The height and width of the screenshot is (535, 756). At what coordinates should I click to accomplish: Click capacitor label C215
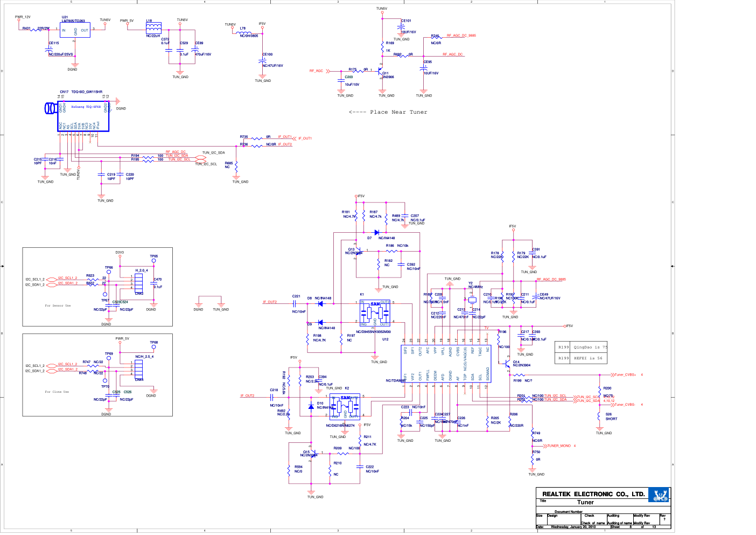[x=38, y=159]
